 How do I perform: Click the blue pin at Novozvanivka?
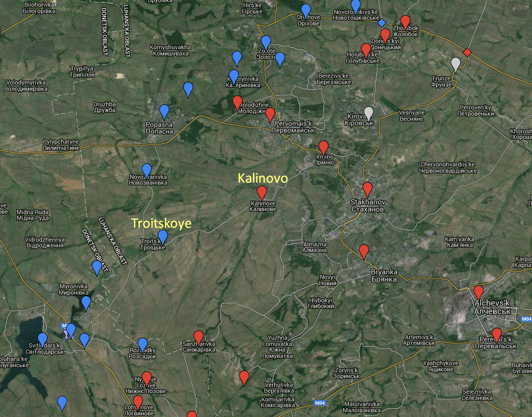(x=147, y=170)
